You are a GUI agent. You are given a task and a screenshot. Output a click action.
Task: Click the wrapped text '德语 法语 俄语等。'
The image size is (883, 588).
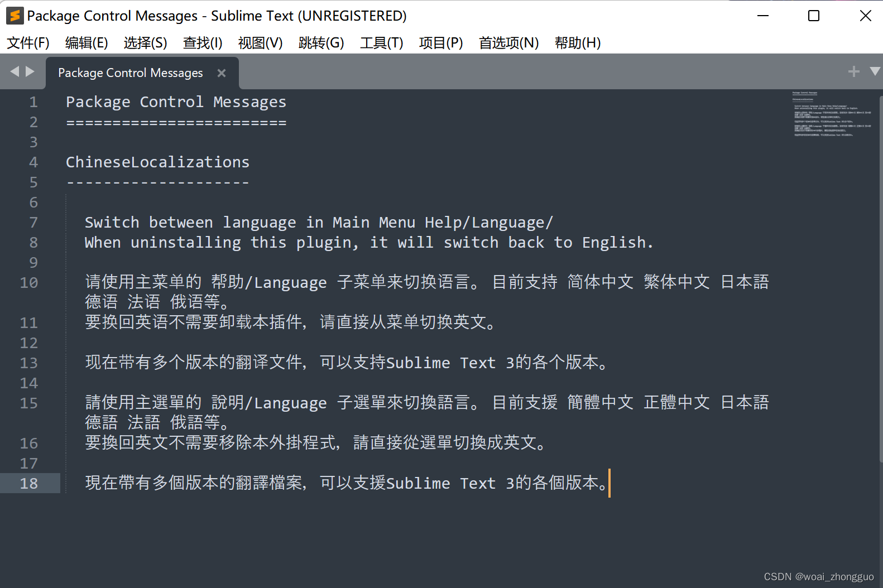point(157,302)
